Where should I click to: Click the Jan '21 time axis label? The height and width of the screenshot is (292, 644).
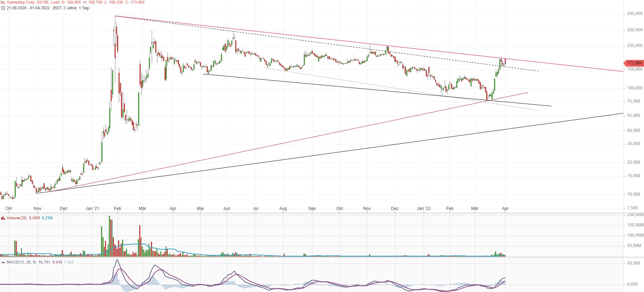(x=92, y=209)
